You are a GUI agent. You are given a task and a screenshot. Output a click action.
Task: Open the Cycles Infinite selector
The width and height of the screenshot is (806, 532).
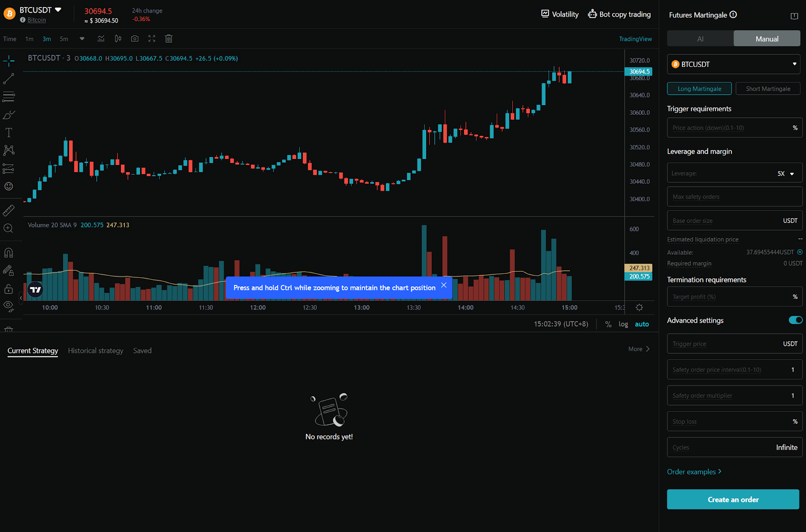tap(735, 447)
